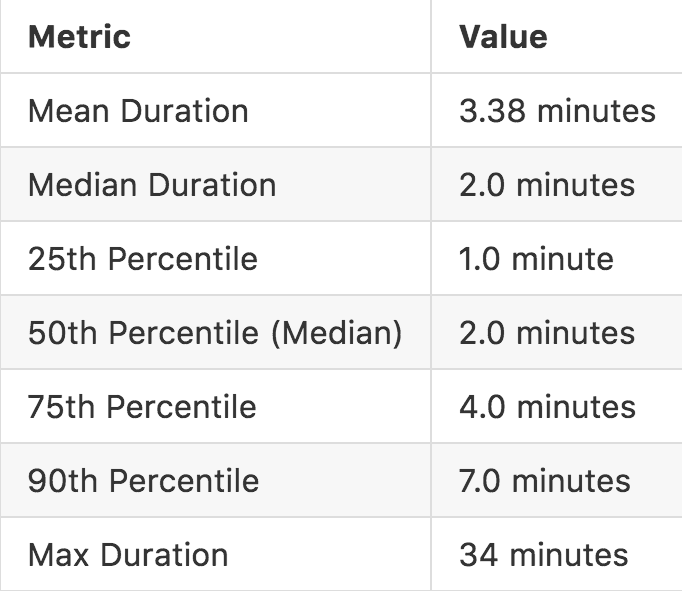This screenshot has width=682, height=591.
Task: Click the 34 minutes value cell
Action: pyautogui.click(x=543, y=555)
